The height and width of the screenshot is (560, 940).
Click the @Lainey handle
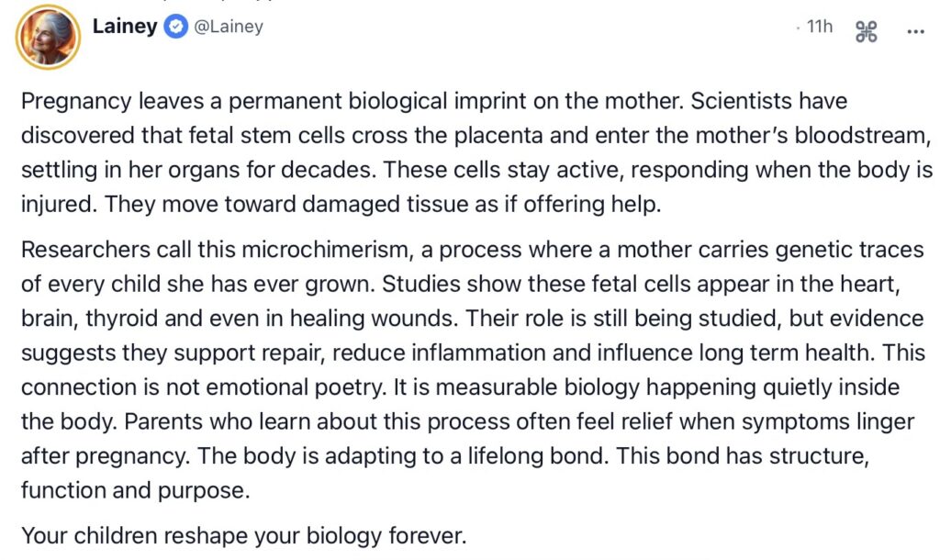click(228, 28)
